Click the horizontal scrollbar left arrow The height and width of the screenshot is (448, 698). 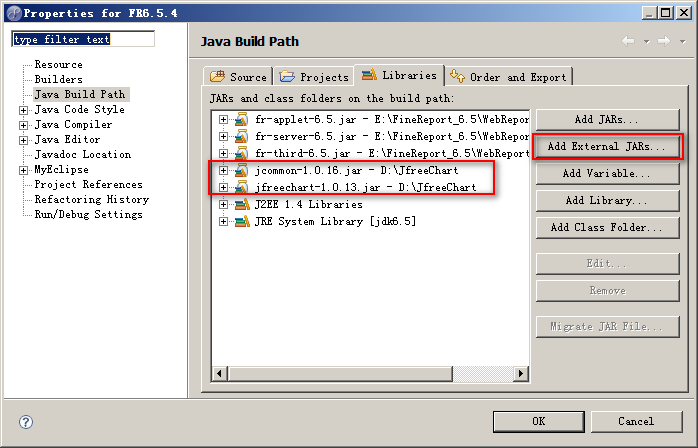pos(219,374)
